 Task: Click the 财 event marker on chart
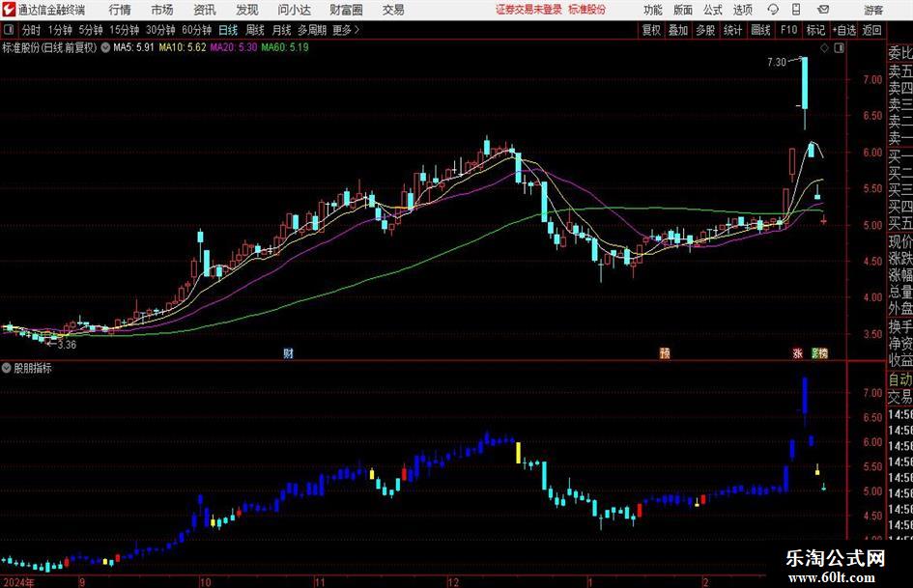pos(288,353)
